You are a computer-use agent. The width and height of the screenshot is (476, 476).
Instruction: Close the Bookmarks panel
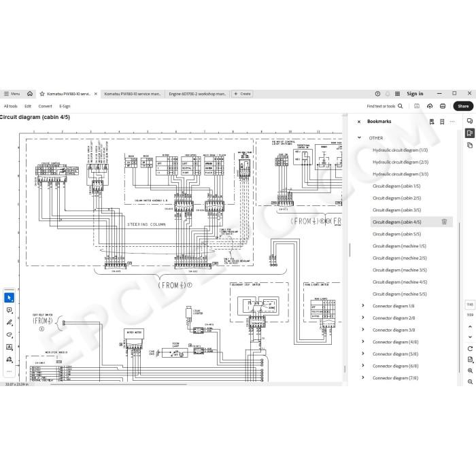(x=359, y=122)
